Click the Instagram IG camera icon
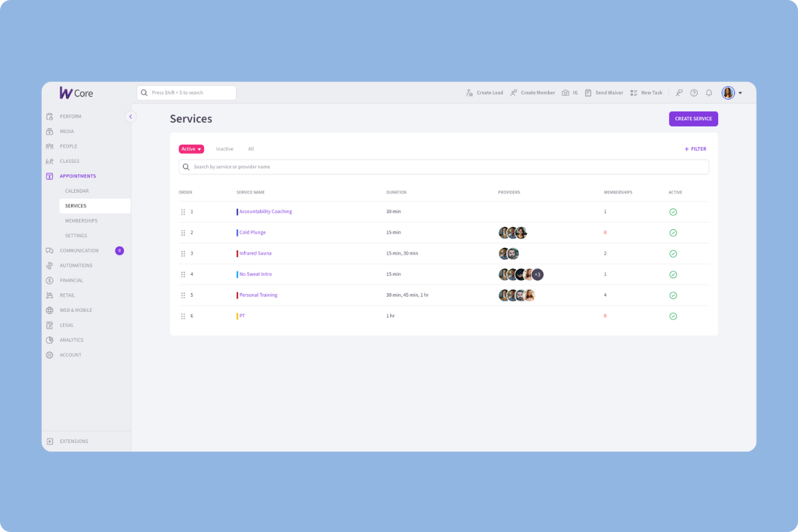 point(565,93)
